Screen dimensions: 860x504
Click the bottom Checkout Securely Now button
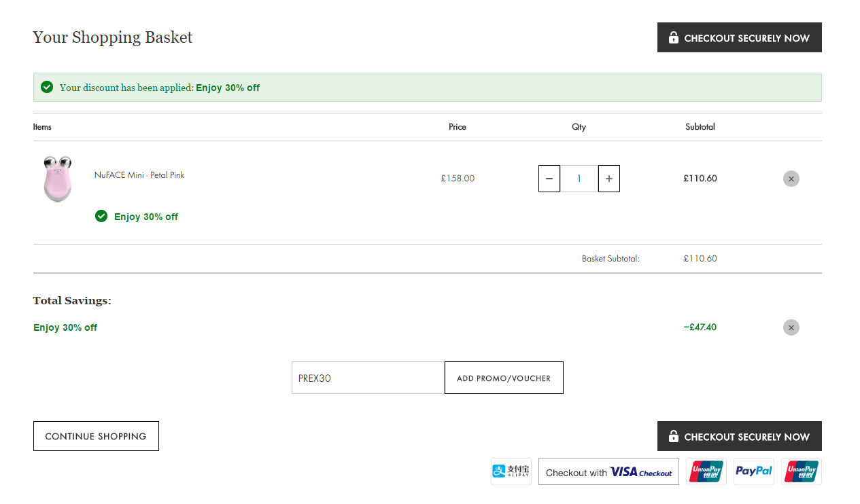[x=739, y=436]
